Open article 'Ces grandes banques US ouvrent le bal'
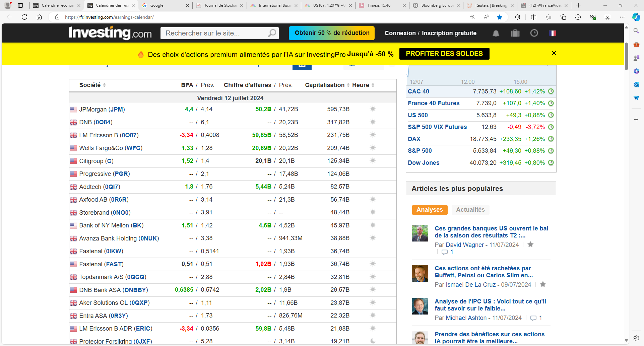644x346 pixels. click(491, 232)
